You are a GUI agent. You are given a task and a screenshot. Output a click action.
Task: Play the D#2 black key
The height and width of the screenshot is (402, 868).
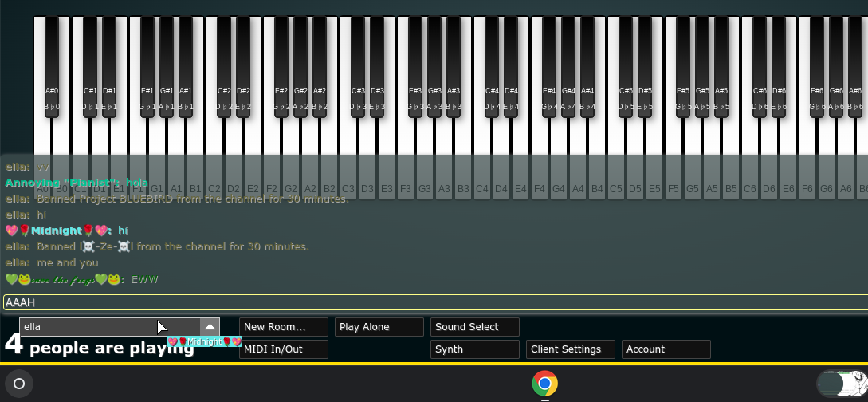243,66
